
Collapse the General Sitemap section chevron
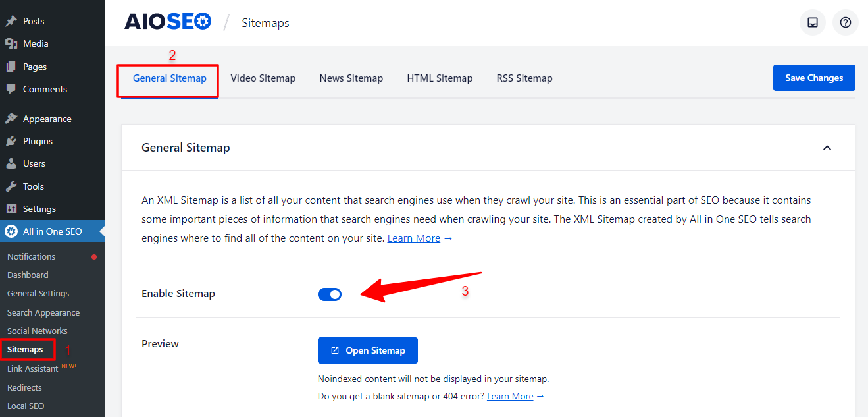click(827, 148)
